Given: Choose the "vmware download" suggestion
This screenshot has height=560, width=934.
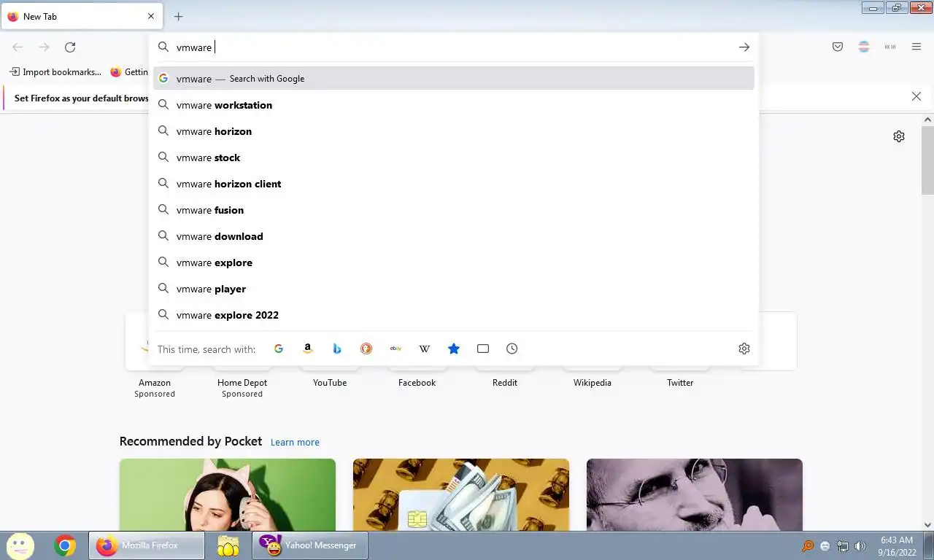Looking at the screenshot, I should tap(454, 236).
